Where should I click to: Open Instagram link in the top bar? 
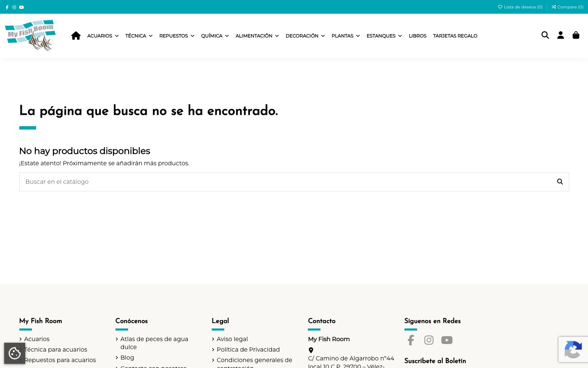coord(14,7)
